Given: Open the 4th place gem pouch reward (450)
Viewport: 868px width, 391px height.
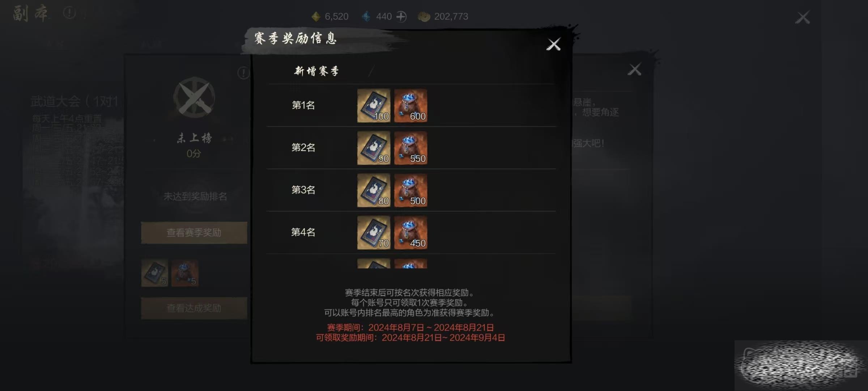Looking at the screenshot, I should click(410, 232).
